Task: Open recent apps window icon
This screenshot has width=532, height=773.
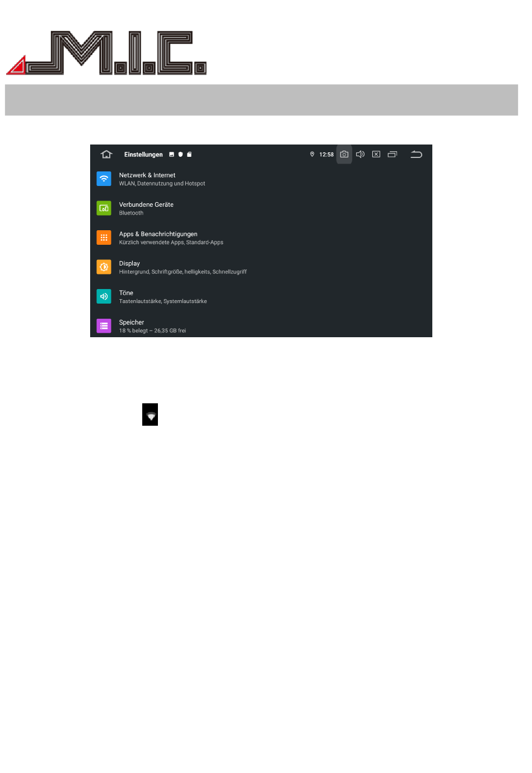Action: (393, 155)
